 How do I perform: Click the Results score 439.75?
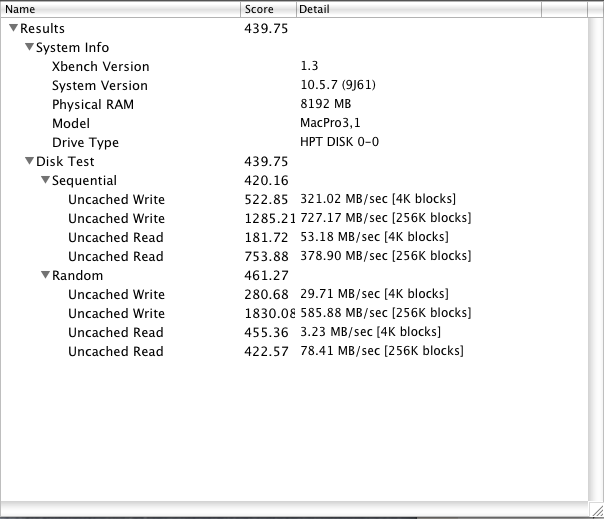266,29
